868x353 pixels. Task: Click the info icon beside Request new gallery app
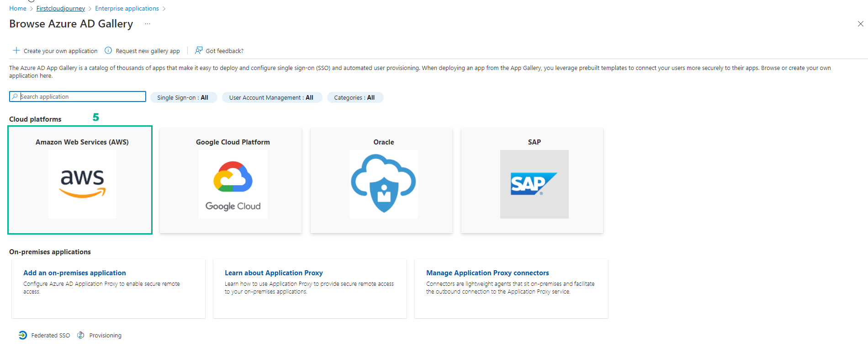[108, 50]
